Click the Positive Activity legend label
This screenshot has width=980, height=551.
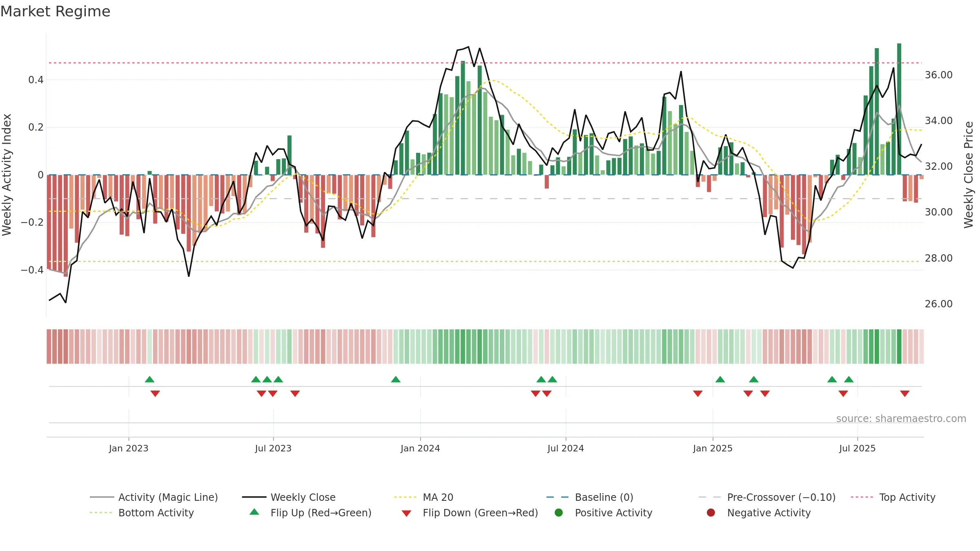pyautogui.click(x=614, y=513)
